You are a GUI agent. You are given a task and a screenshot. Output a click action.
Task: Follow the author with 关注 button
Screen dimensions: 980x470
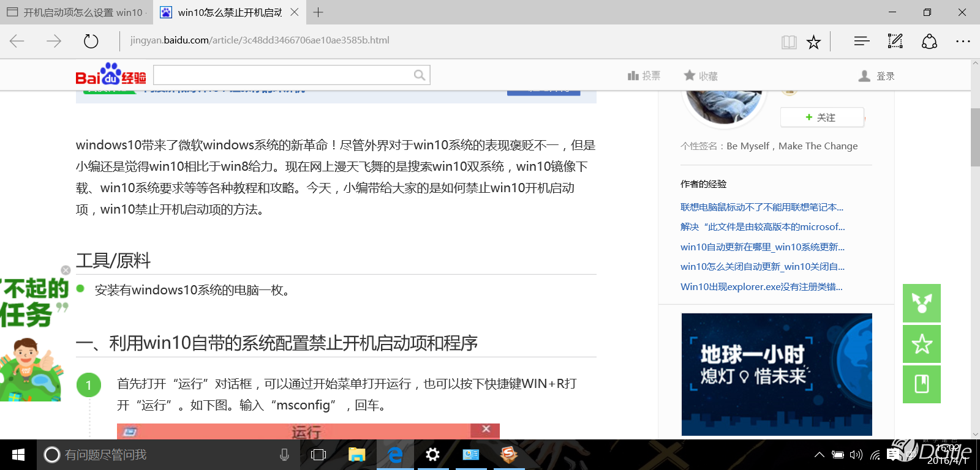point(822,117)
